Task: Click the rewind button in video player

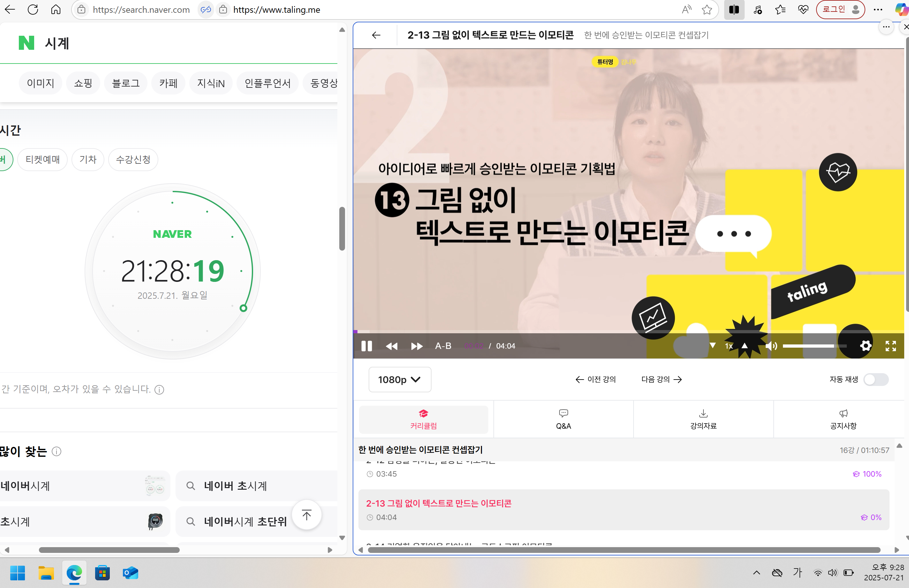Action: pyautogui.click(x=391, y=346)
